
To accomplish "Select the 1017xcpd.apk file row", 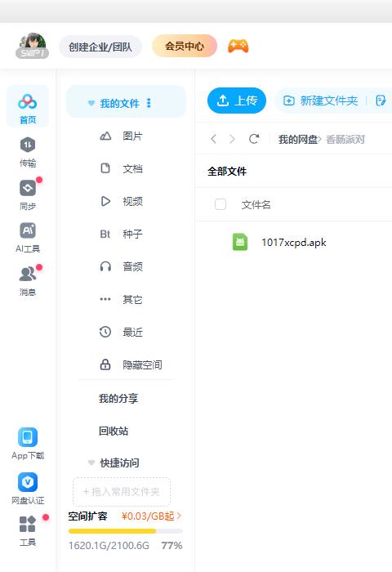I will (293, 242).
